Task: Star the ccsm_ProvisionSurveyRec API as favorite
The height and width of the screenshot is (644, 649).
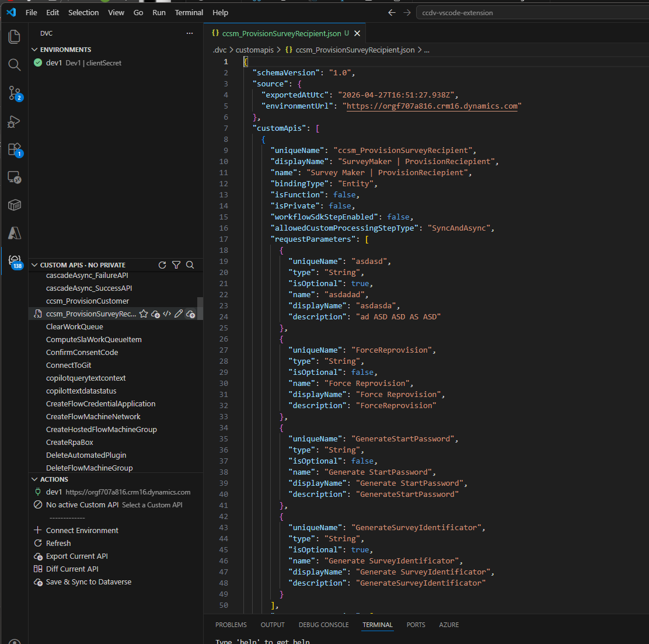Action: click(x=144, y=314)
